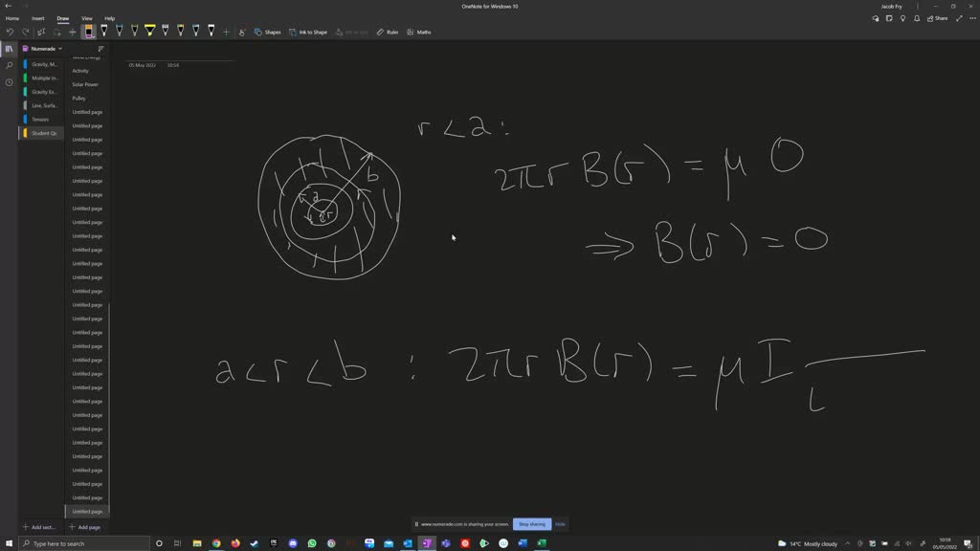
Task: Open the Solar Power page
Action: [x=84, y=84]
